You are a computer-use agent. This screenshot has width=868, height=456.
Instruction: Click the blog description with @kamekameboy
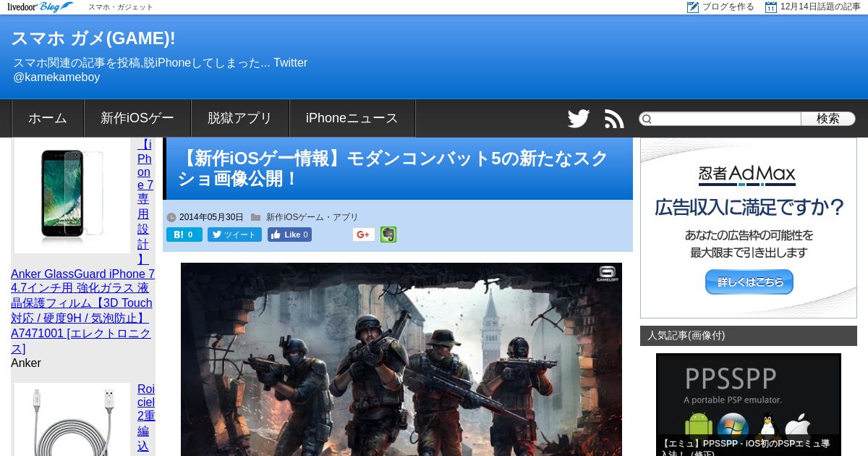tap(161, 69)
